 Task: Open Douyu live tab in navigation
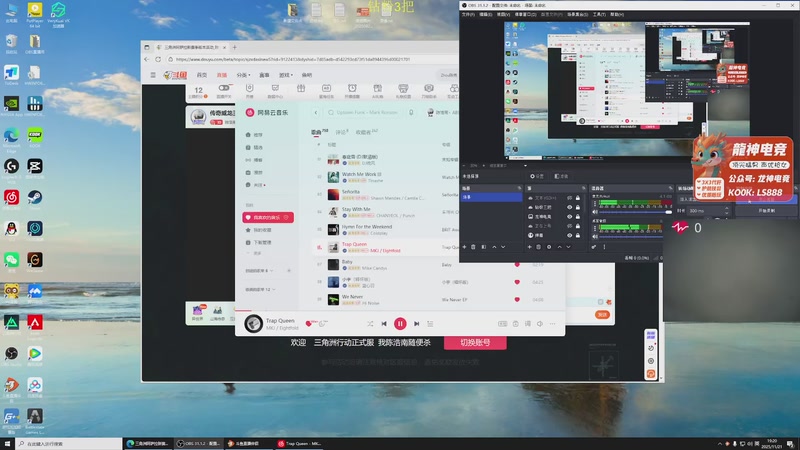222,75
